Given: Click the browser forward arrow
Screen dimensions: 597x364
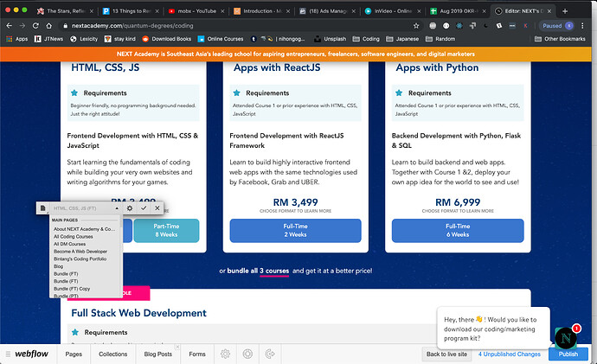Looking at the screenshot, I should tap(22, 25).
